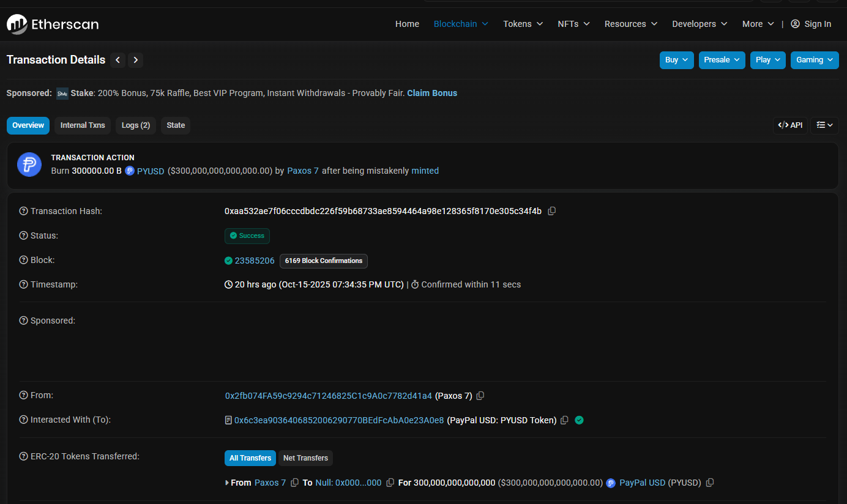Copy the Null address in transfer row

[x=390, y=483]
